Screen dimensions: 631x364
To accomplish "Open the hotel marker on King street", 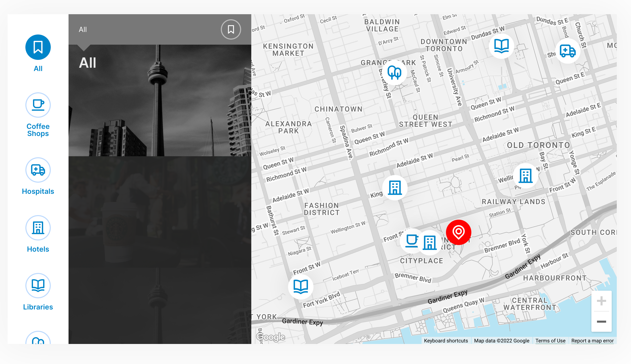I will click(395, 188).
